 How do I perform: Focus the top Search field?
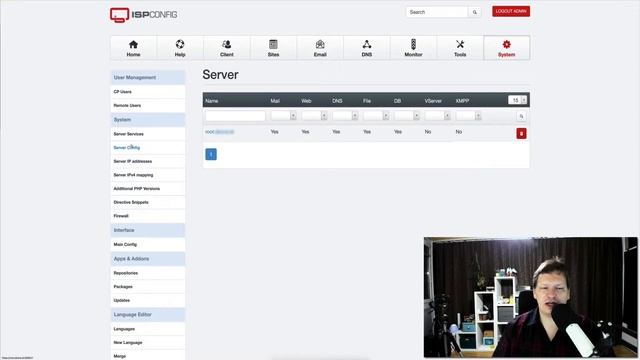tap(437, 12)
